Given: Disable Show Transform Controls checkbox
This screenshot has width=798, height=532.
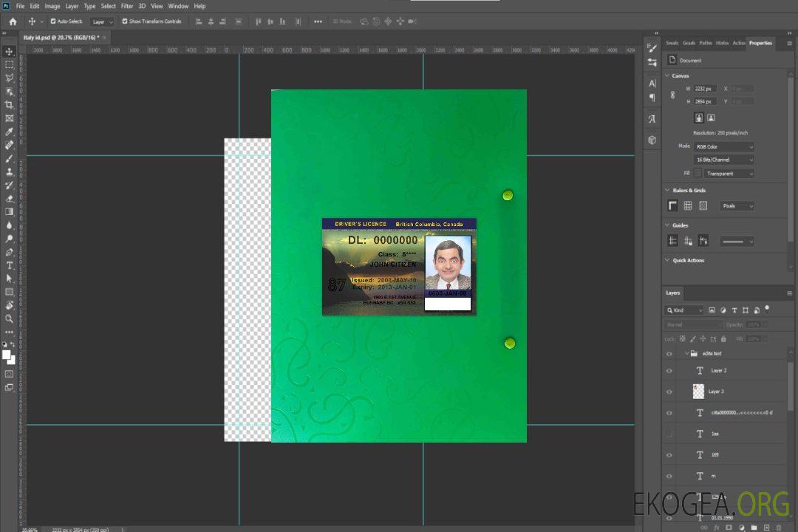Looking at the screenshot, I should [125, 21].
